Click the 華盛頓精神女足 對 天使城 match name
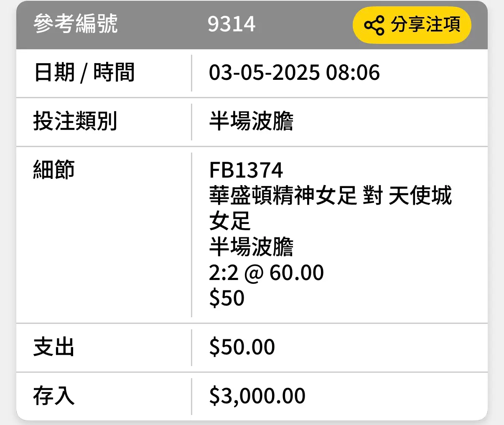This screenshot has height=425, width=504. point(331,195)
